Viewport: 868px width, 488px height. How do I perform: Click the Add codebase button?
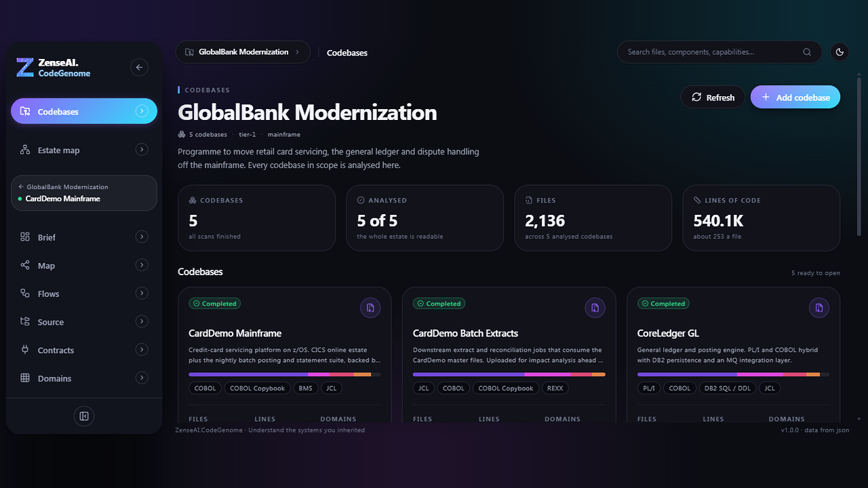795,97
